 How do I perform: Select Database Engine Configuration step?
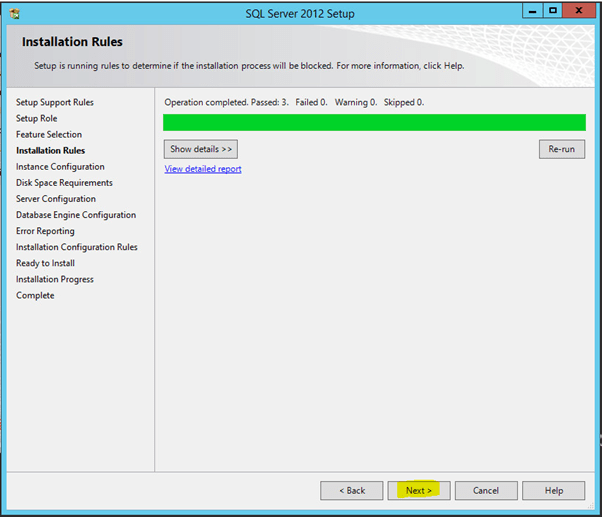click(x=76, y=215)
